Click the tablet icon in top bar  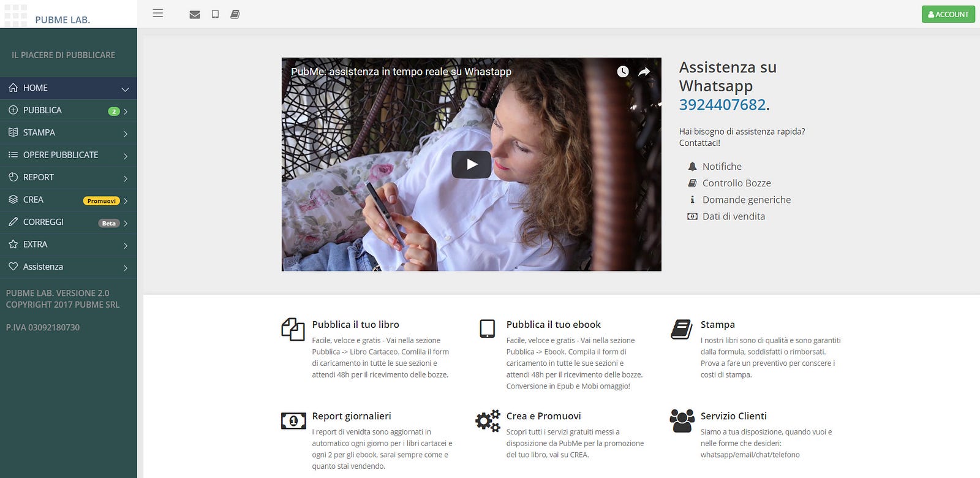pos(215,14)
